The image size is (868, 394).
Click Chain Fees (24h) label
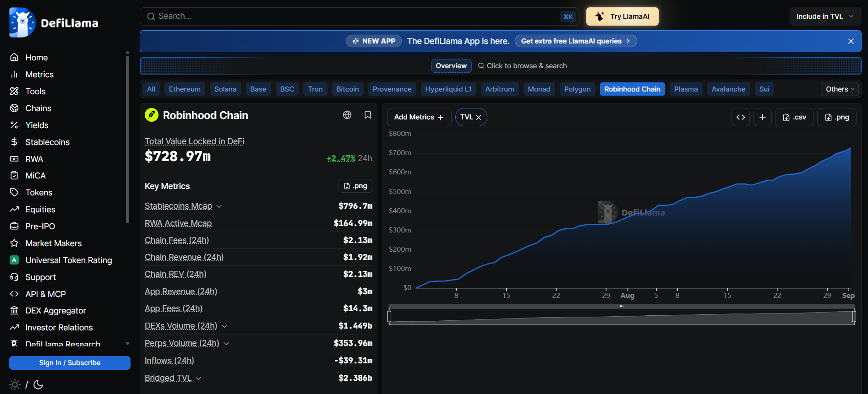click(177, 240)
